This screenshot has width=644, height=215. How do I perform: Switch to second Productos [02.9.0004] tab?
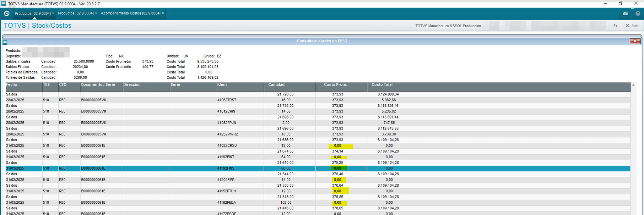(76, 13)
